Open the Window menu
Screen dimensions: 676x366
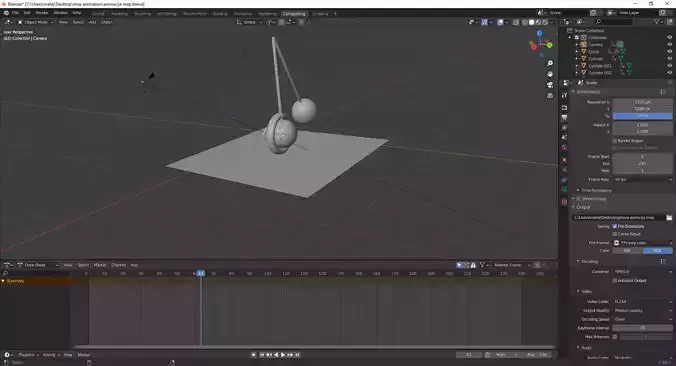pos(60,13)
